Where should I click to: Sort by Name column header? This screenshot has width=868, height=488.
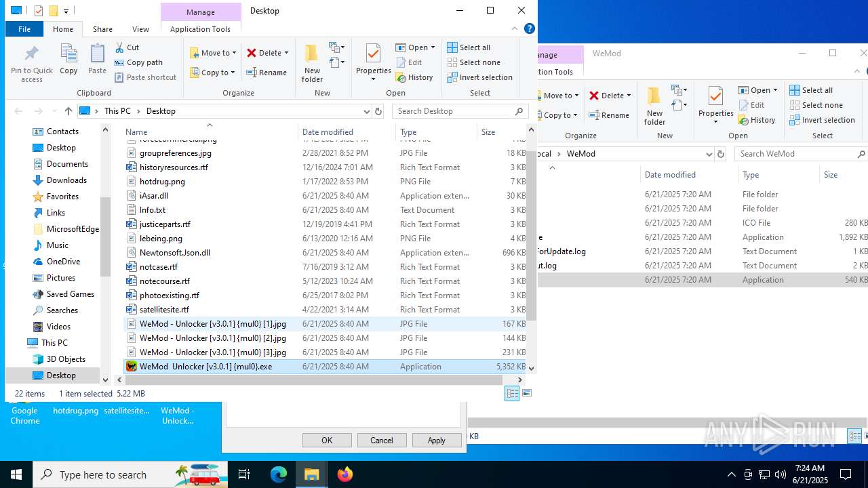click(210, 132)
